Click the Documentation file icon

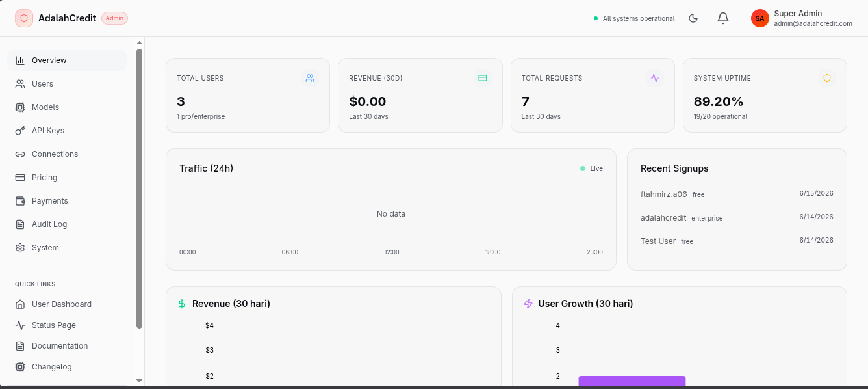coord(20,346)
